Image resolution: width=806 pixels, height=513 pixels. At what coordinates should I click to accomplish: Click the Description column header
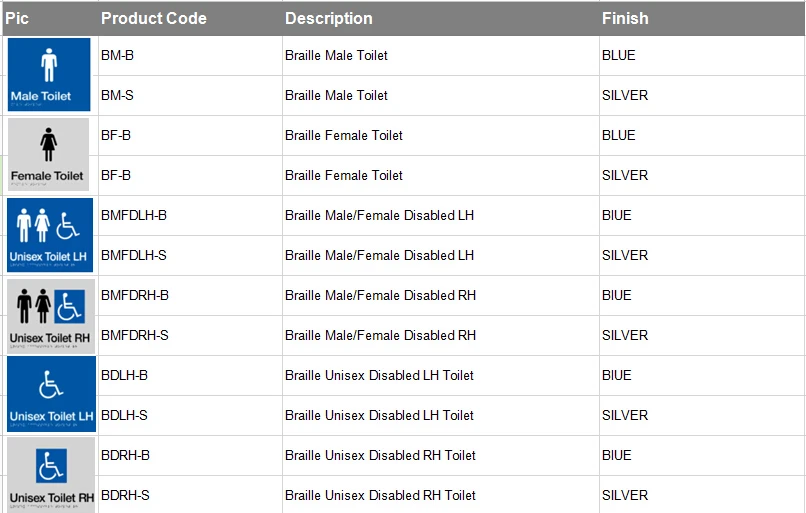coord(329,18)
